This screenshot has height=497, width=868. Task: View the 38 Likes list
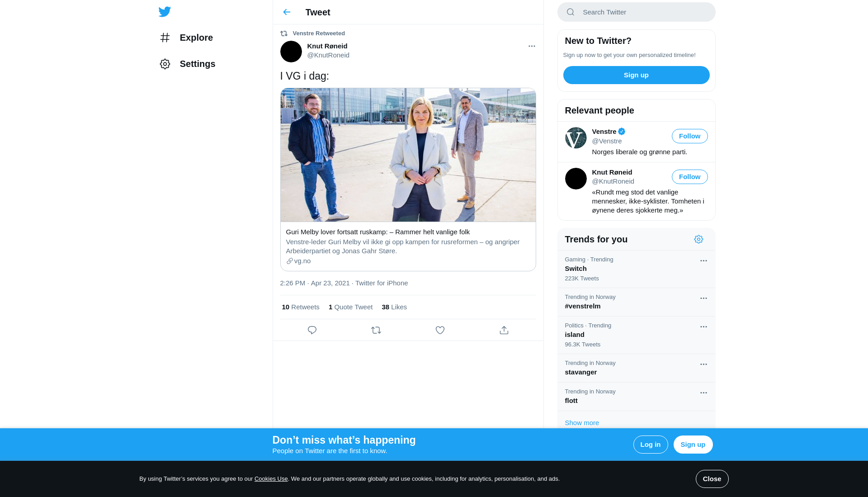click(x=394, y=307)
